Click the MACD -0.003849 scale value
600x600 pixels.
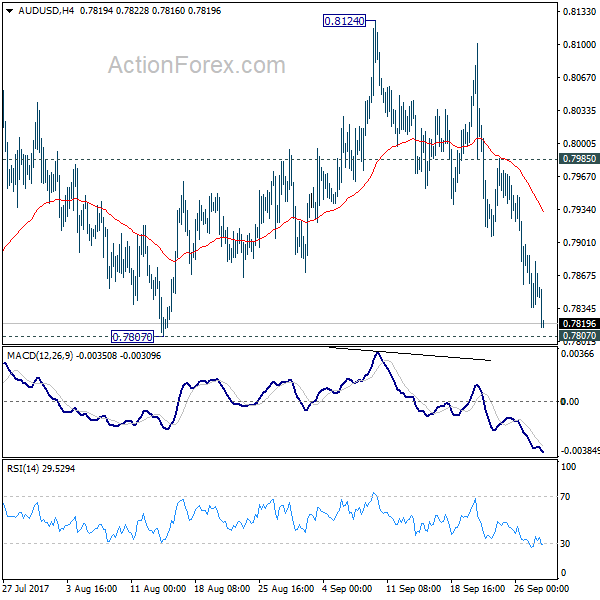click(580, 451)
